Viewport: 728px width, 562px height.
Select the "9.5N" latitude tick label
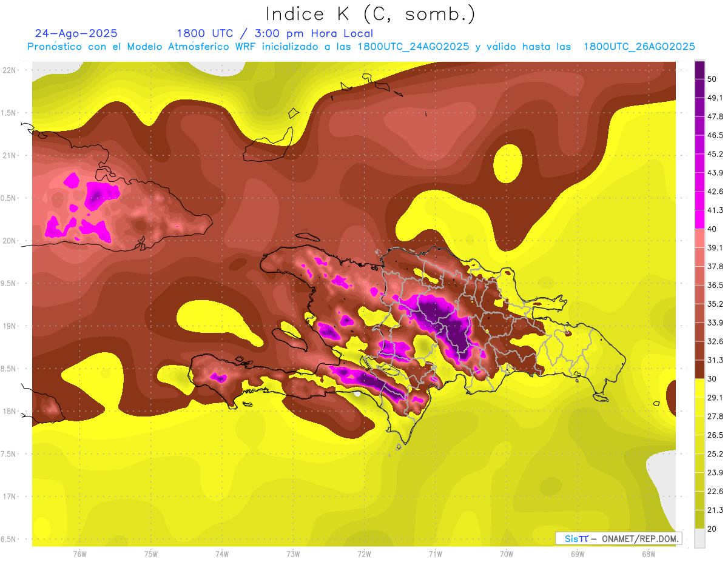9,284
